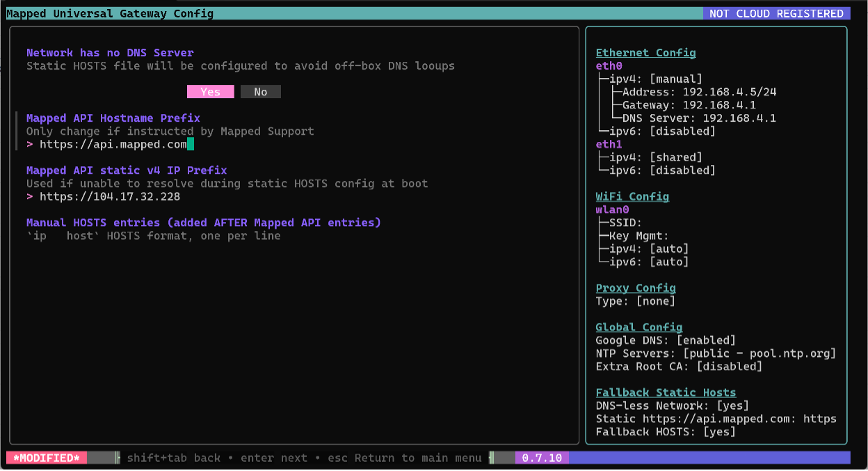Click the 'ip host' HOSTS format placeholder line

tap(154, 236)
